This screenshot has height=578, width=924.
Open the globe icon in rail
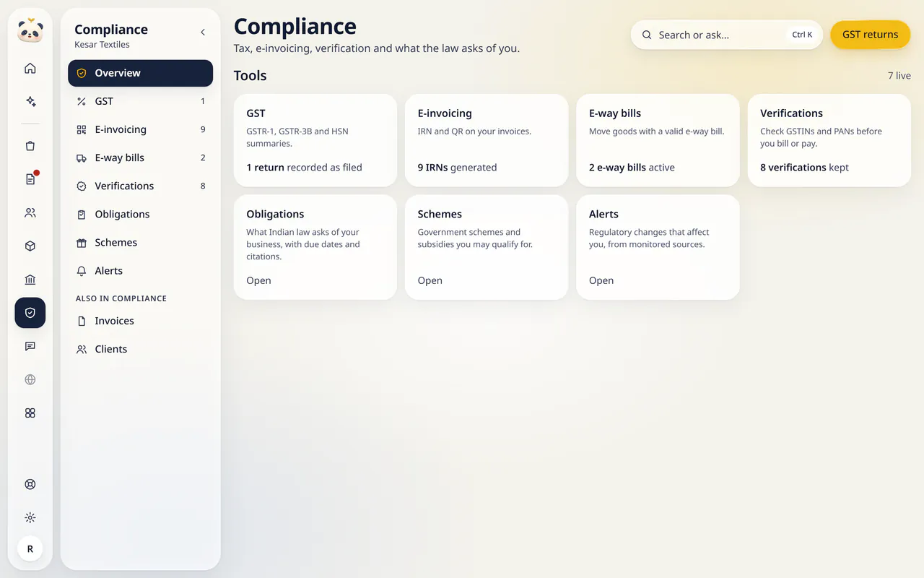tap(30, 379)
